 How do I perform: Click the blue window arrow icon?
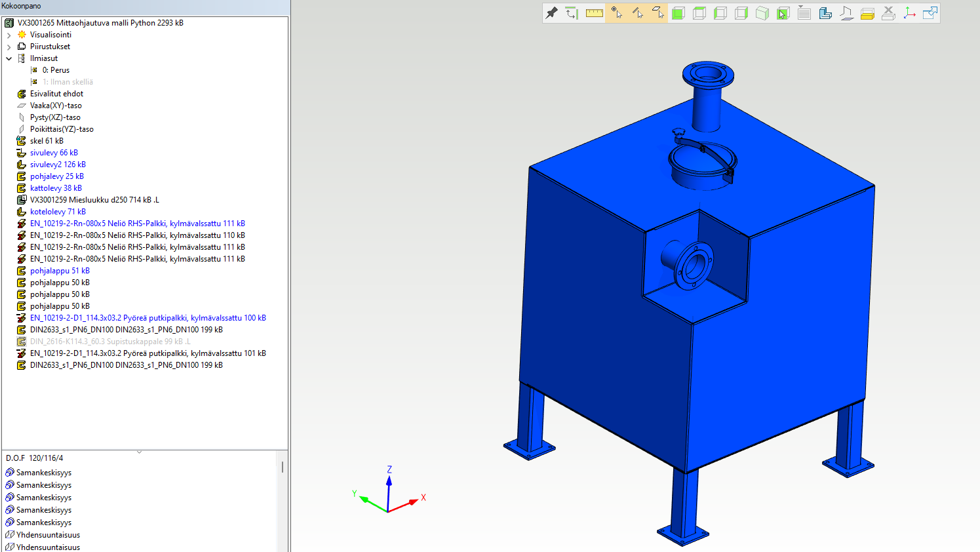[x=930, y=13]
